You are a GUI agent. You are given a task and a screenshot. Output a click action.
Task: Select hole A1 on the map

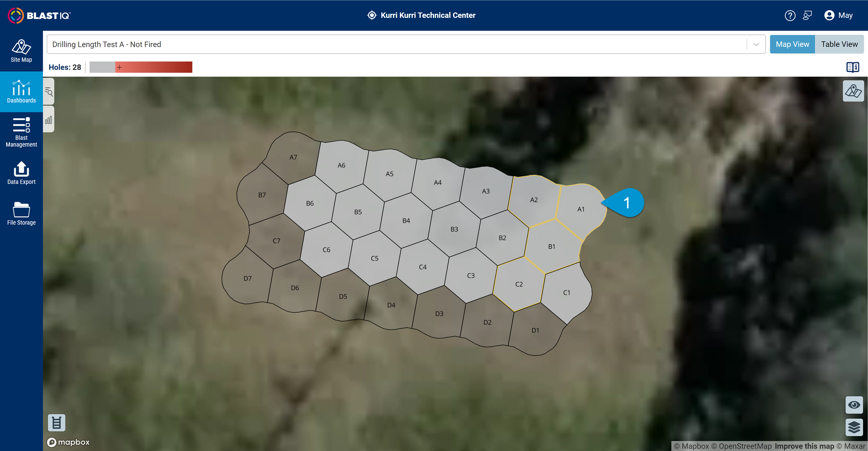pyautogui.click(x=581, y=209)
